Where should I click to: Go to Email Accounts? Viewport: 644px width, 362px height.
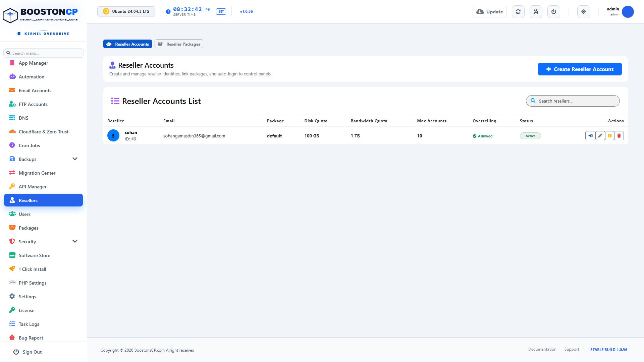(x=43, y=90)
